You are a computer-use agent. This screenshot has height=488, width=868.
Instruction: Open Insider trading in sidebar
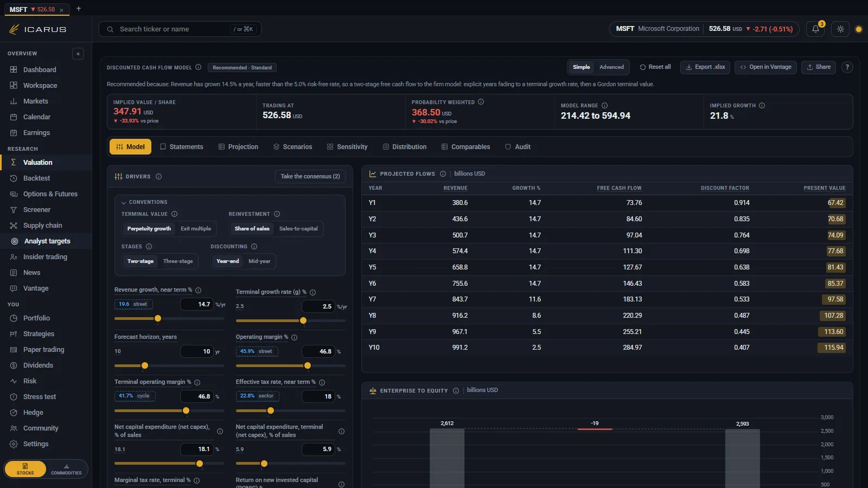point(46,257)
